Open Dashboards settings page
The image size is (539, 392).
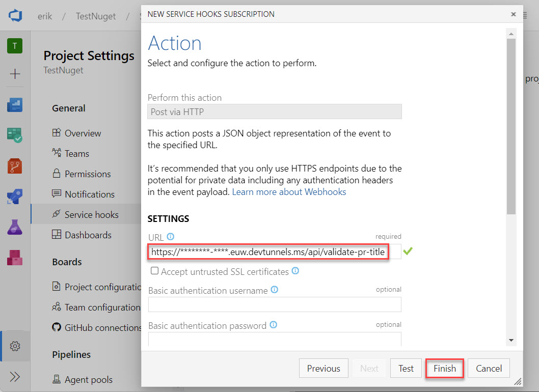[88, 235]
